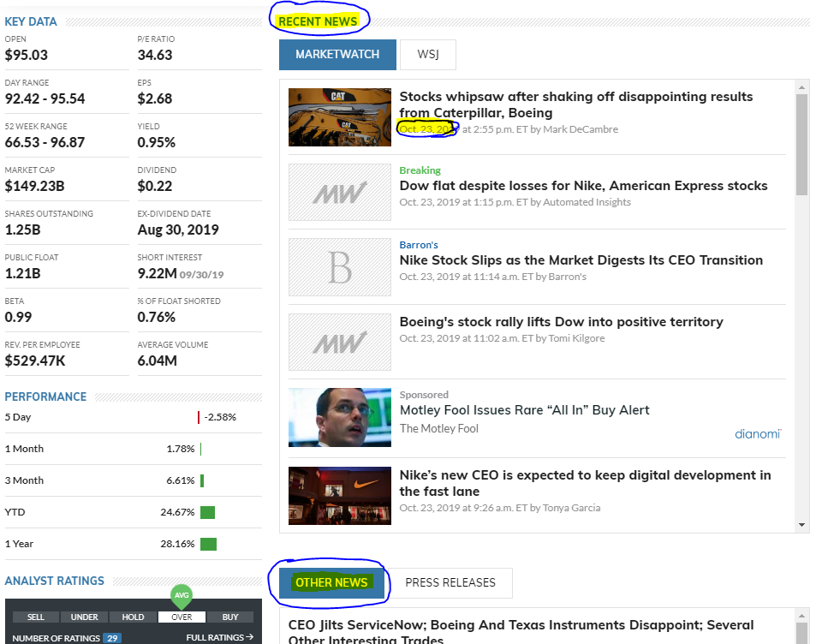The height and width of the screenshot is (644, 816).
Task: Click the dividend value $0.22
Action: tap(155, 187)
